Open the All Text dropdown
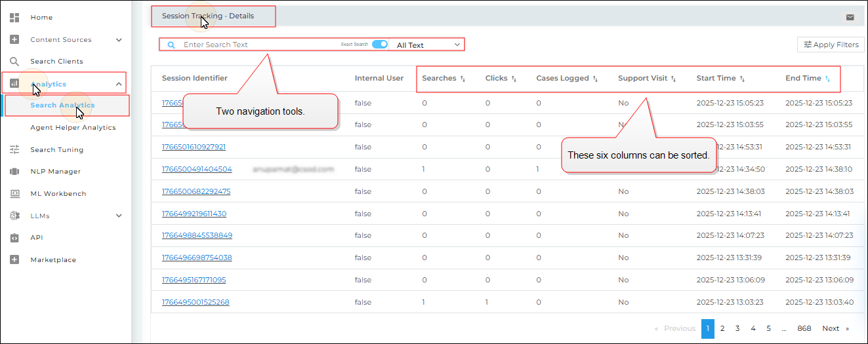The width and height of the screenshot is (868, 344). 427,45
